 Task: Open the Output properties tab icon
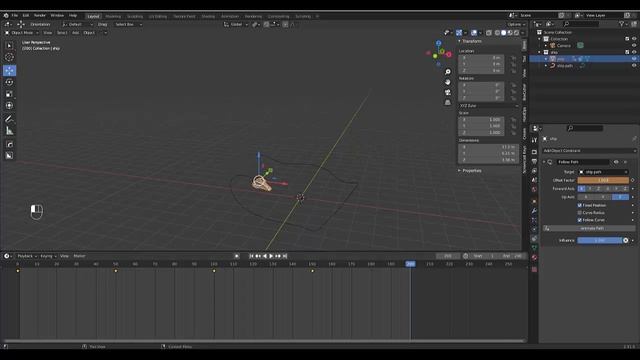[534, 161]
